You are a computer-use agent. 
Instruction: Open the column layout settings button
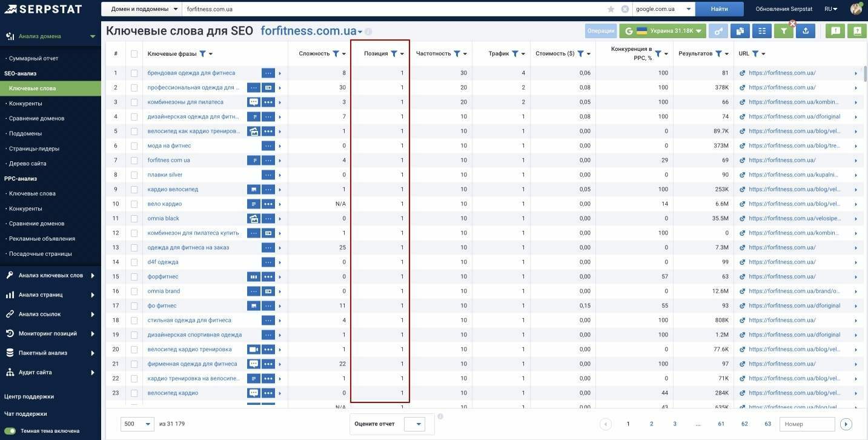tap(762, 31)
